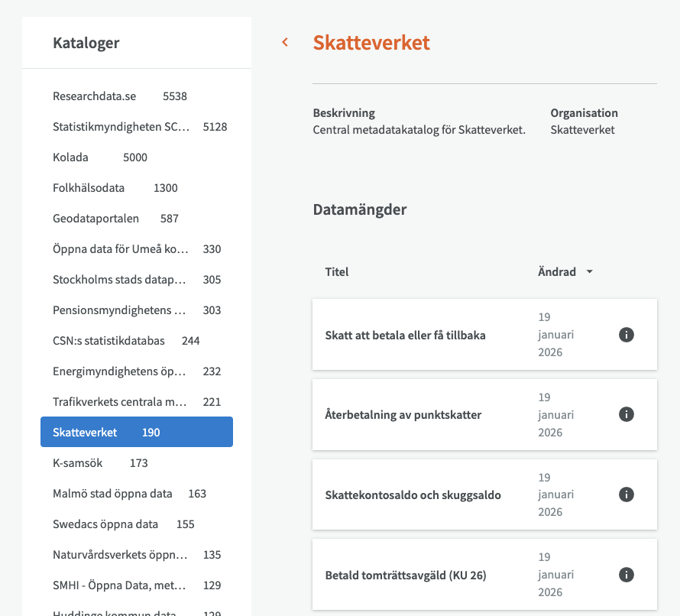680x616 pixels.
Task: Choose Statistikmyndigheten SCB catalog
Action: [121, 127]
